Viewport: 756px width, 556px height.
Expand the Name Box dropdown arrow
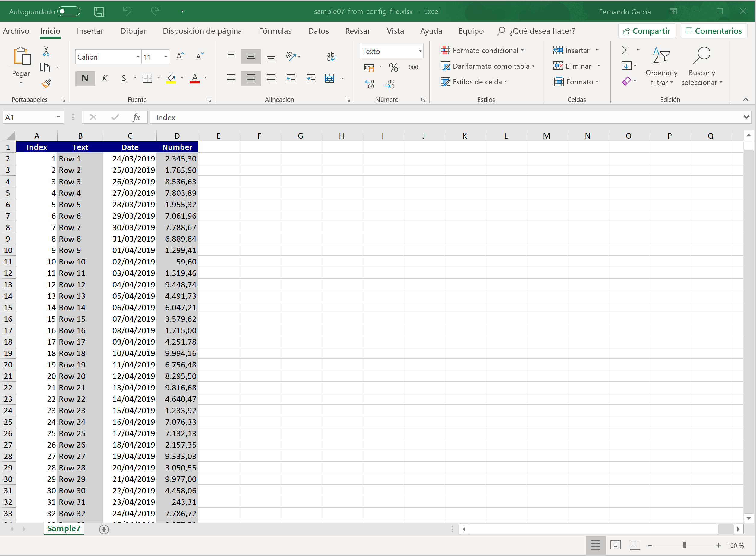click(58, 117)
